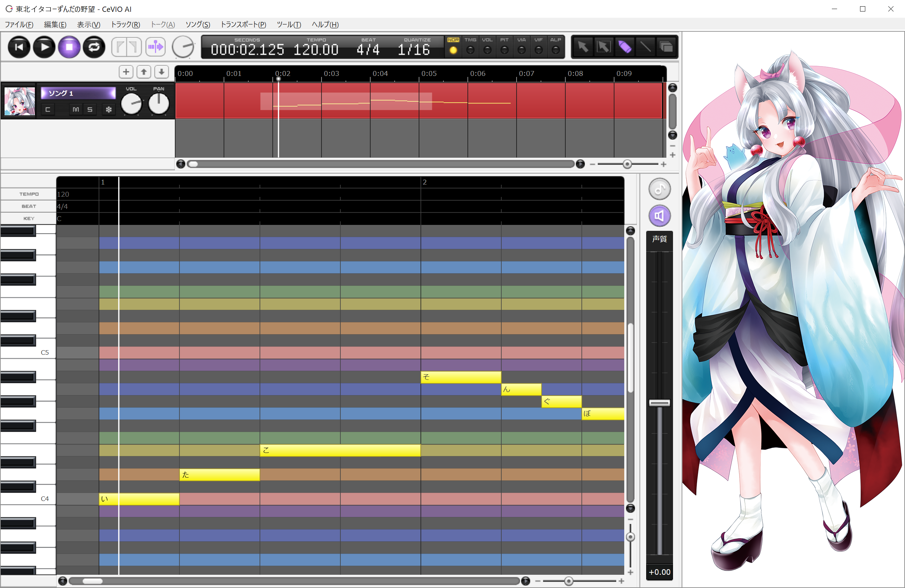Select the range selection arrow tool
905x588 pixels.
pos(604,47)
